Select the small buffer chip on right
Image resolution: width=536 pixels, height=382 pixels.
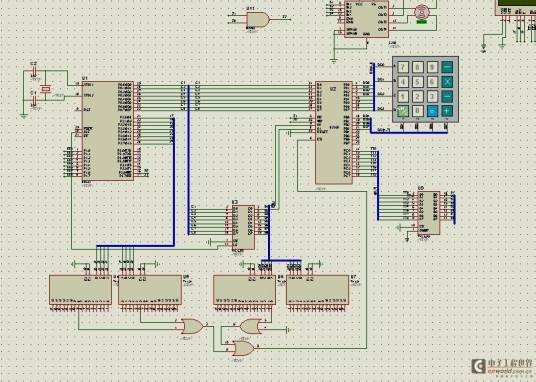pos(429,213)
